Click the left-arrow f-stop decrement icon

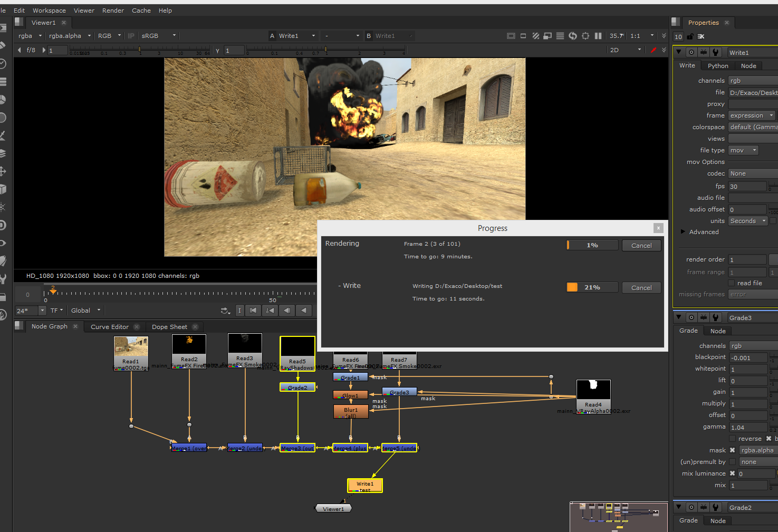20,50
